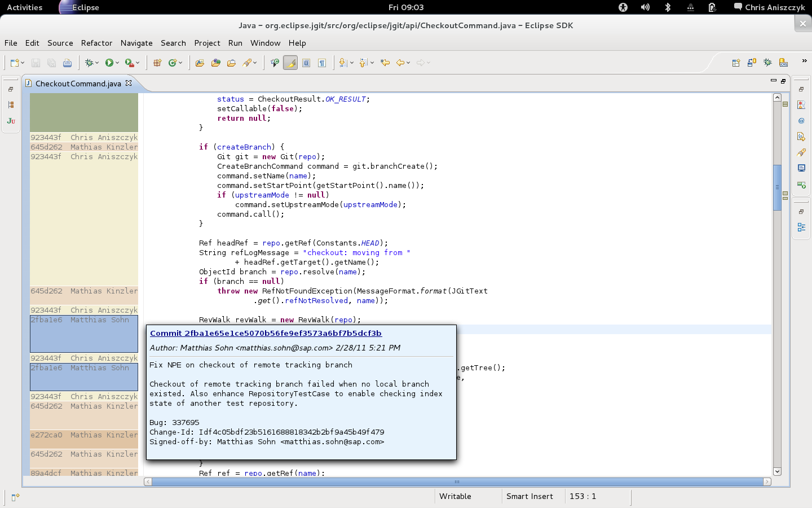Open the system volume control
Screen dimensions: 812x508
(x=645, y=7)
